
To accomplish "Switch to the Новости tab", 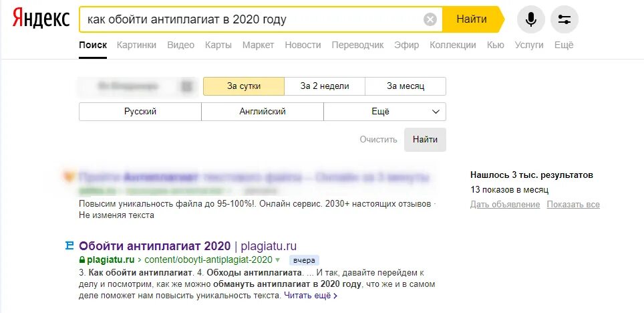I will (x=303, y=45).
